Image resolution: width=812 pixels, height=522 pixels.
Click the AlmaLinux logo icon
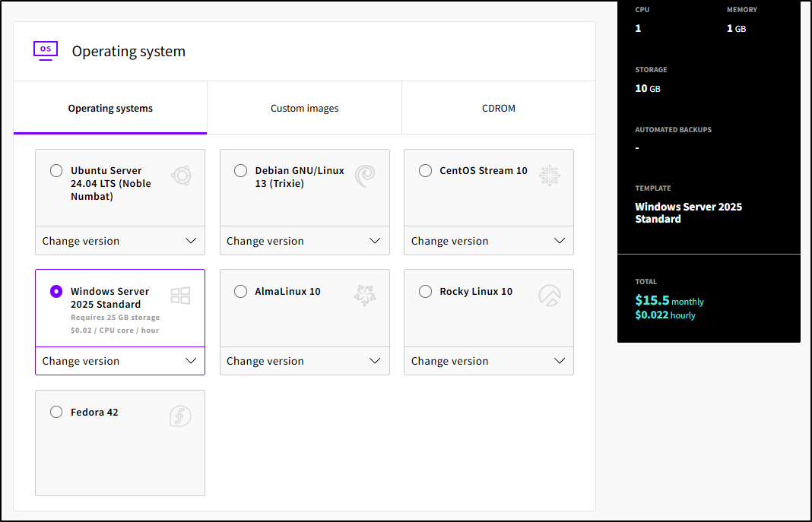[365, 296]
